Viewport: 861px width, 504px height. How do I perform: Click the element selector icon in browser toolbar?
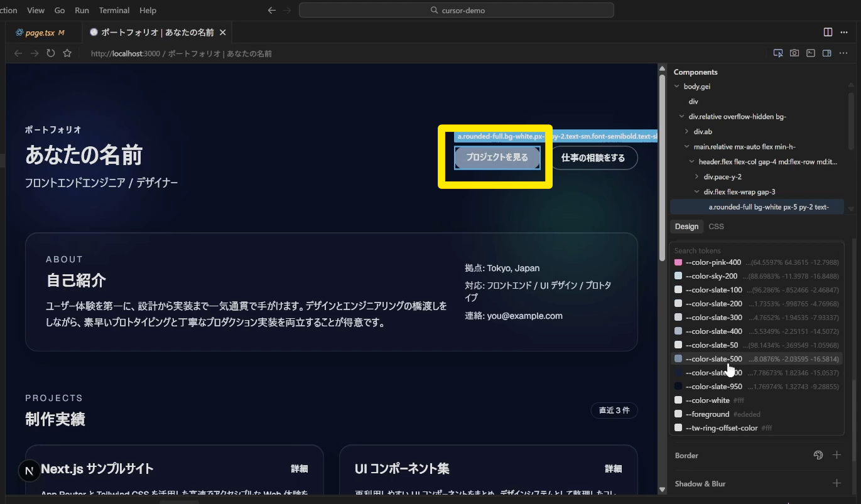click(x=778, y=53)
